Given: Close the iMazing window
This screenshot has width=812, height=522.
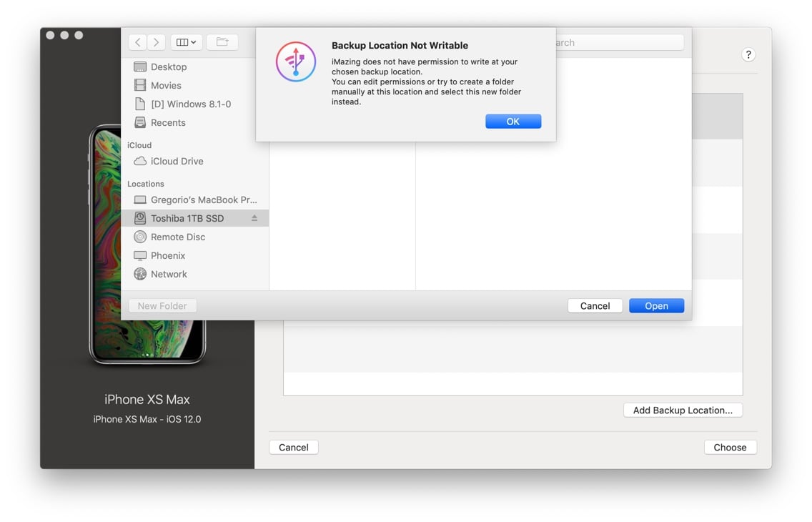Looking at the screenshot, I should coord(50,35).
